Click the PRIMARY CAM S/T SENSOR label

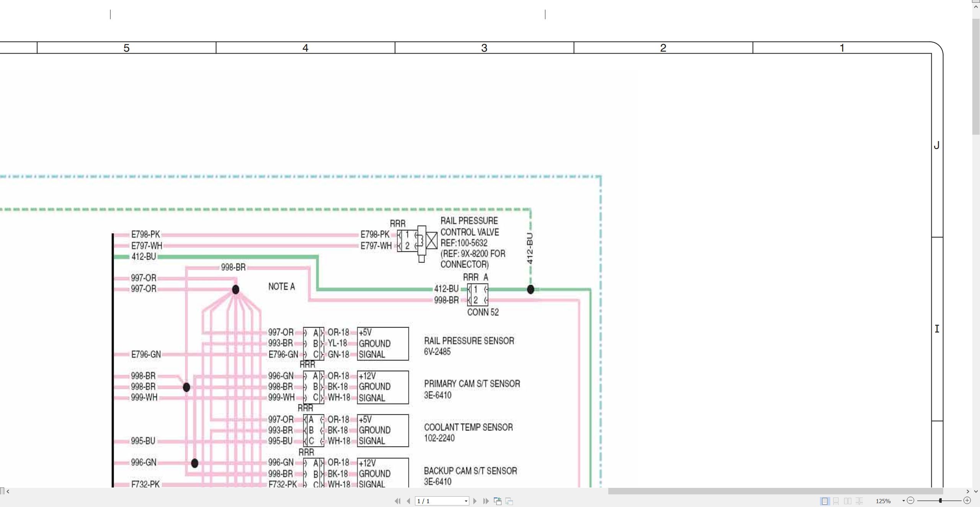pyautogui.click(x=472, y=384)
